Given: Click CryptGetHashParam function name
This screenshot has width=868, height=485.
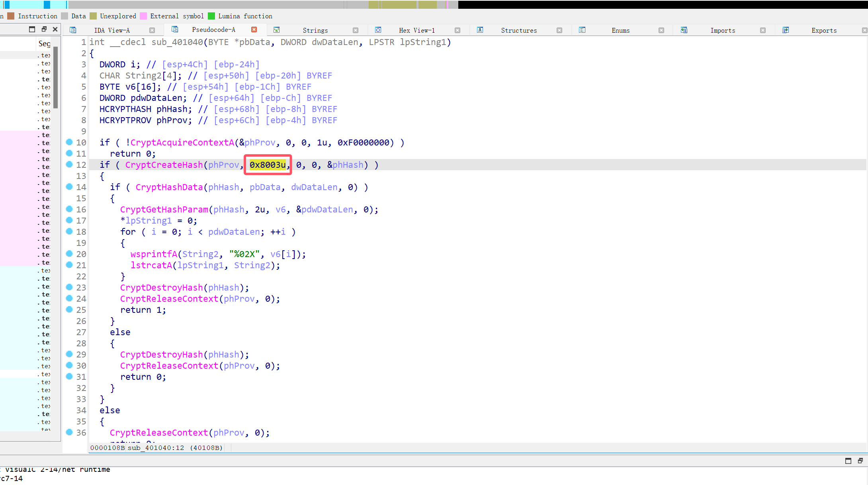Looking at the screenshot, I should tap(164, 209).
